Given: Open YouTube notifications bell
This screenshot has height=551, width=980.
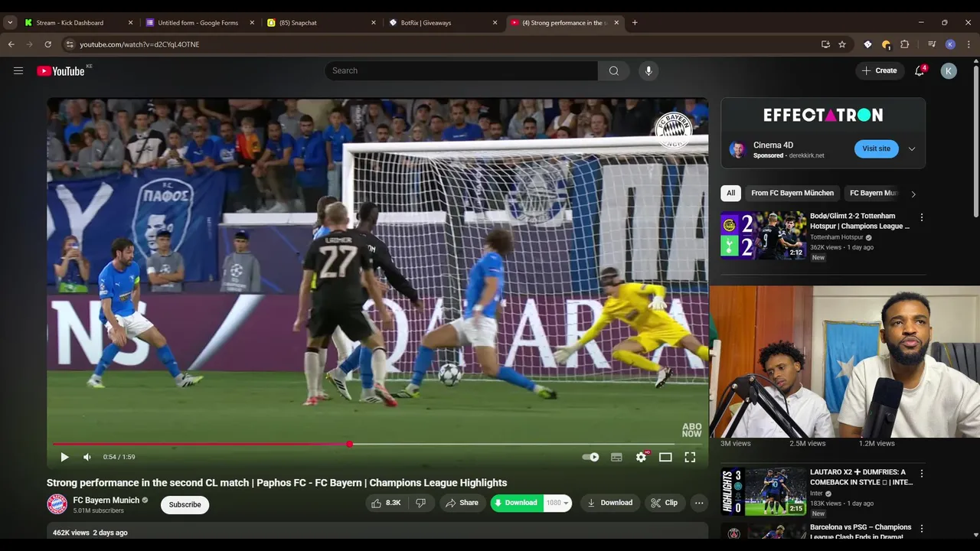Looking at the screenshot, I should pyautogui.click(x=920, y=70).
